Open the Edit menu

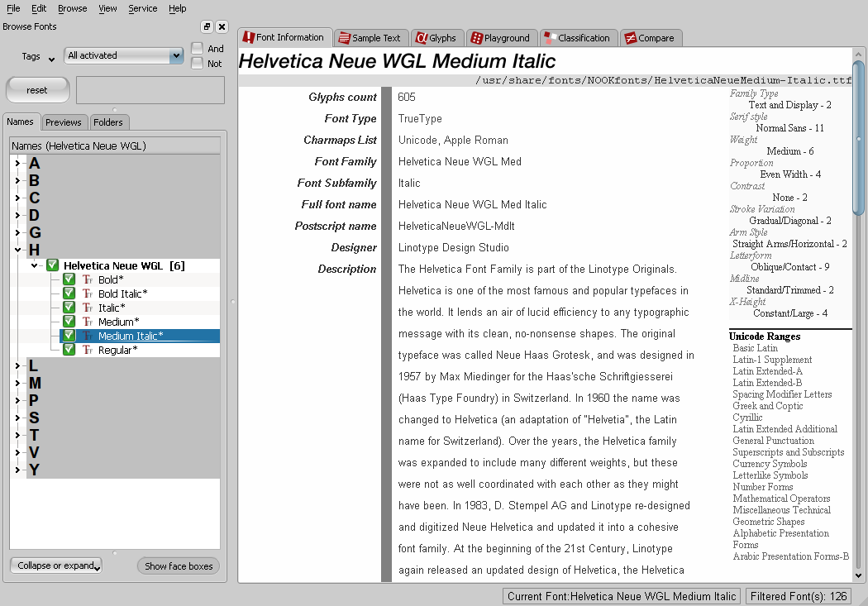[39, 8]
